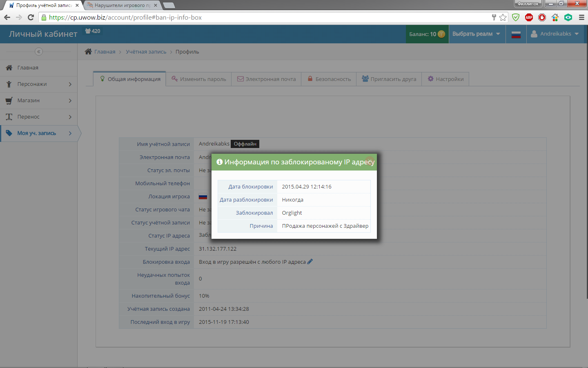Expand the Магазин sidebar section

click(39, 101)
